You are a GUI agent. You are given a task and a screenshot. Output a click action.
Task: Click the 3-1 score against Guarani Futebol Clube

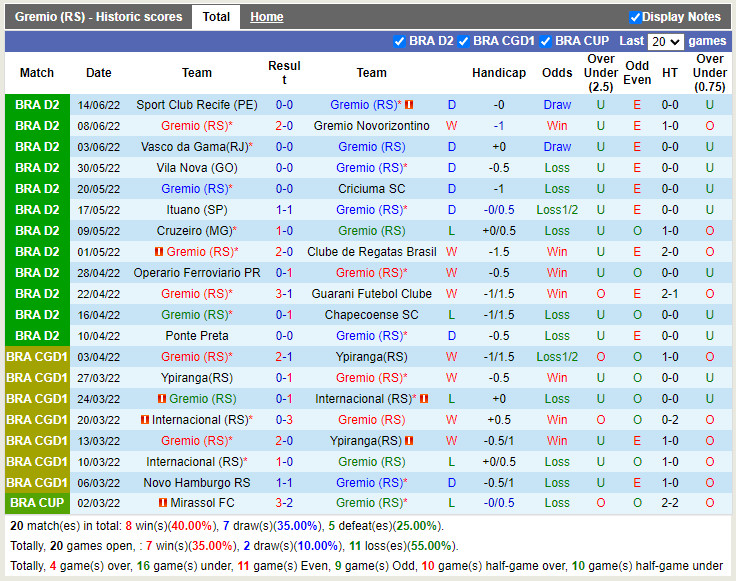click(x=284, y=294)
